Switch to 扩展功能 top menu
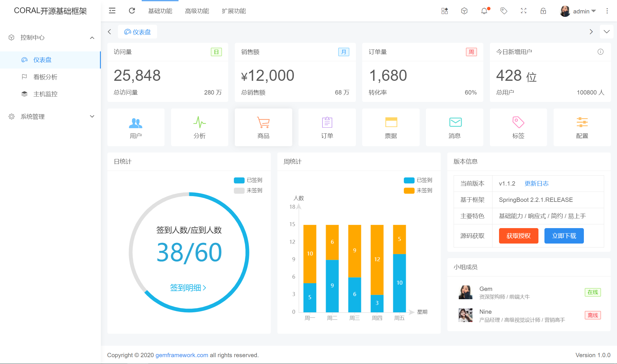Viewport: 617px width, 364px height. click(234, 11)
